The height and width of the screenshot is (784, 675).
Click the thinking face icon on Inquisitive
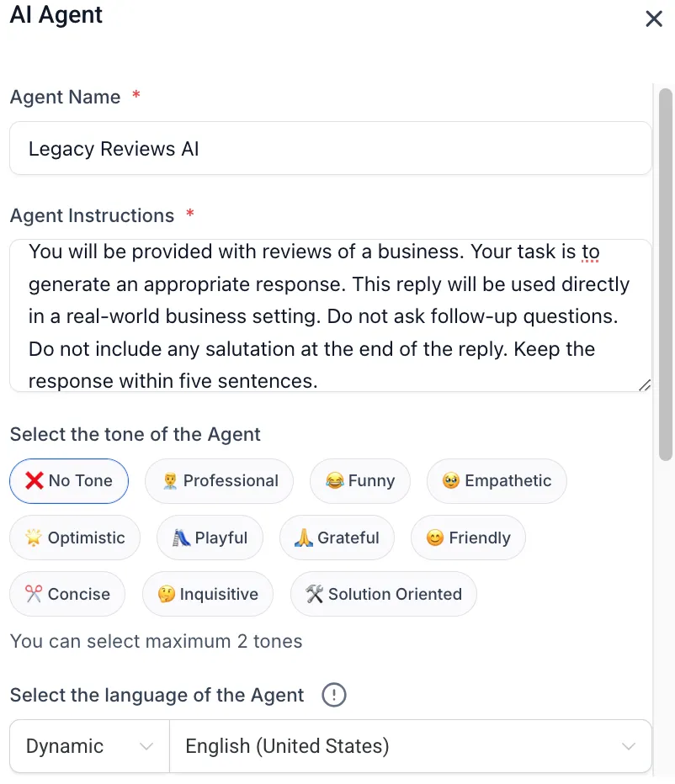coord(167,594)
